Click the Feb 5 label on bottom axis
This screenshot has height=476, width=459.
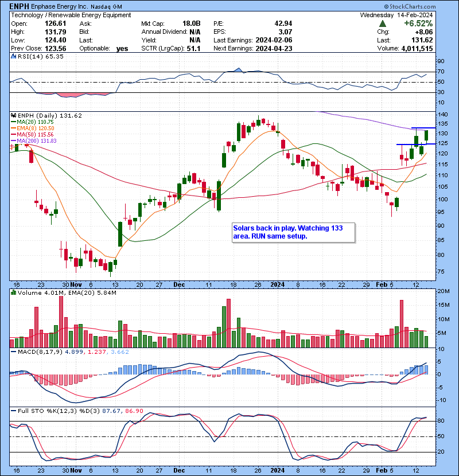click(384, 470)
